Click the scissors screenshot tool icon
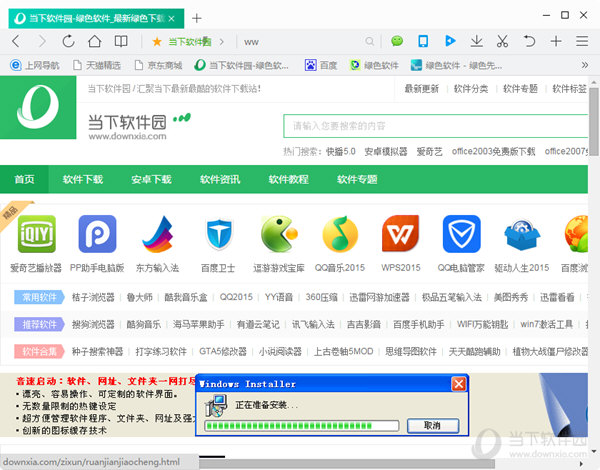 (502, 41)
